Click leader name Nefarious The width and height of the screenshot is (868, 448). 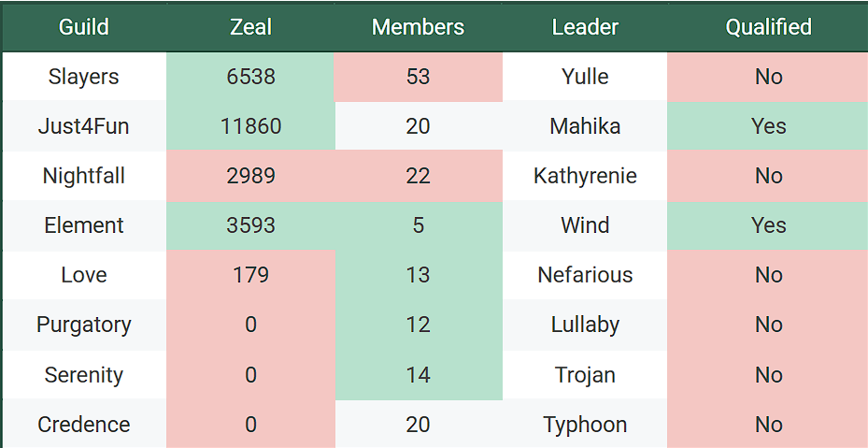point(585,275)
